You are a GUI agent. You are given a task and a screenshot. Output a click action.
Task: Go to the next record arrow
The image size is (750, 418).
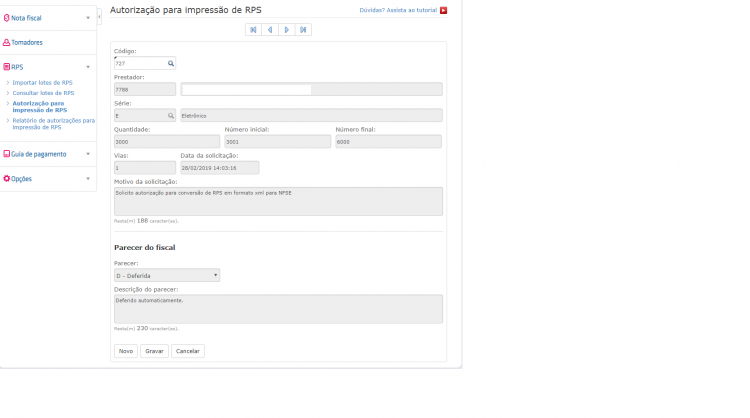pos(287,30)
